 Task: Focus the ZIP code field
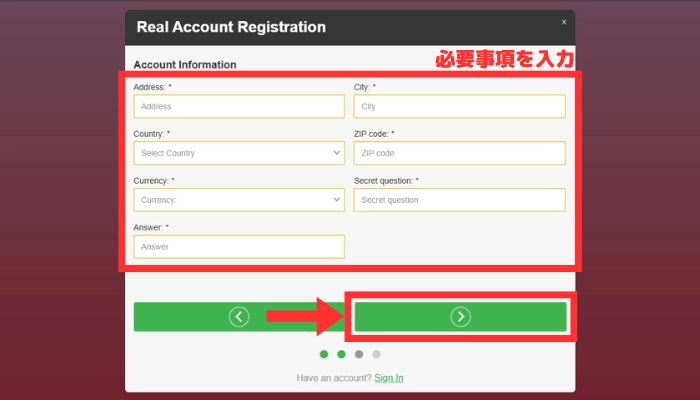coord(459,153)
